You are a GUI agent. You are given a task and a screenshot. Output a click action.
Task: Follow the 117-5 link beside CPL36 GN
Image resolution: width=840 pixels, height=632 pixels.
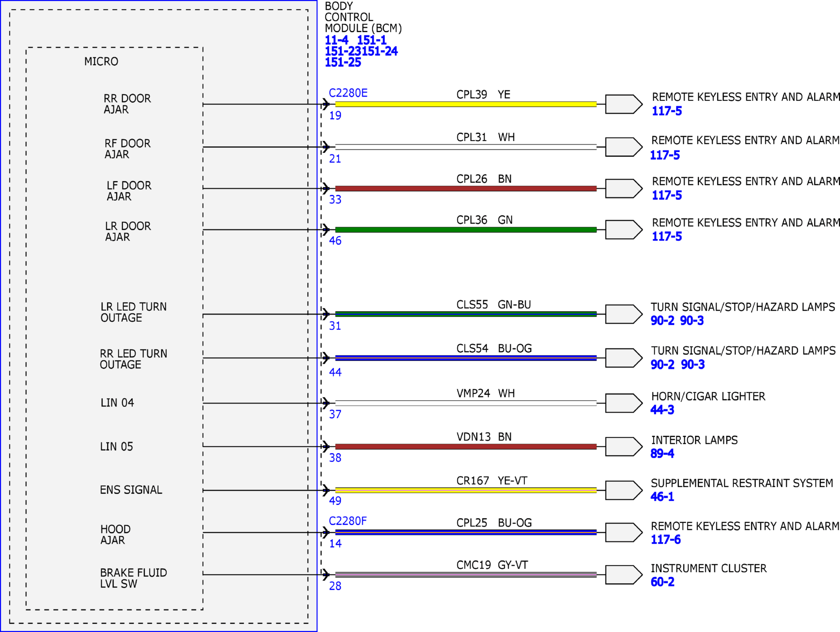(x=667, y=237)
